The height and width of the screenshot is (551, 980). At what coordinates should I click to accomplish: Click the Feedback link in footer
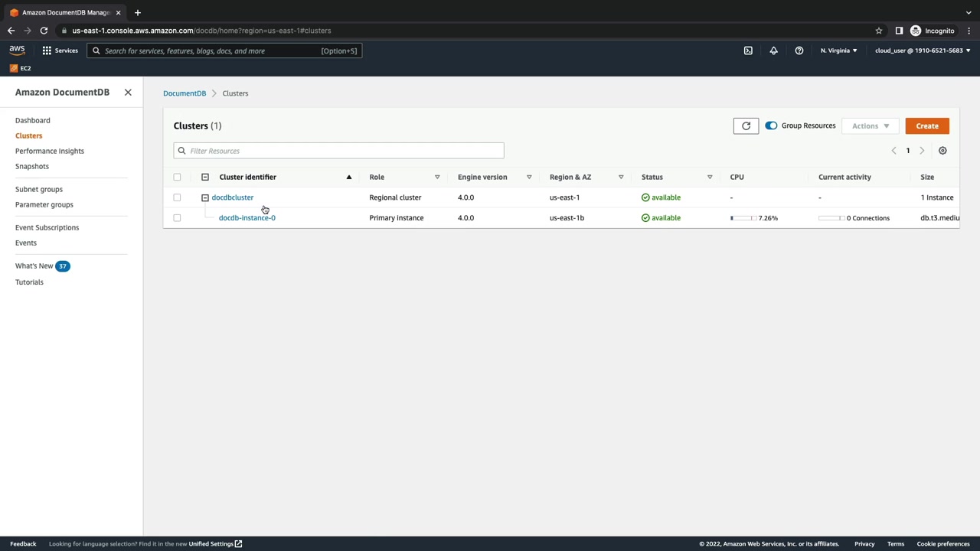23,544
